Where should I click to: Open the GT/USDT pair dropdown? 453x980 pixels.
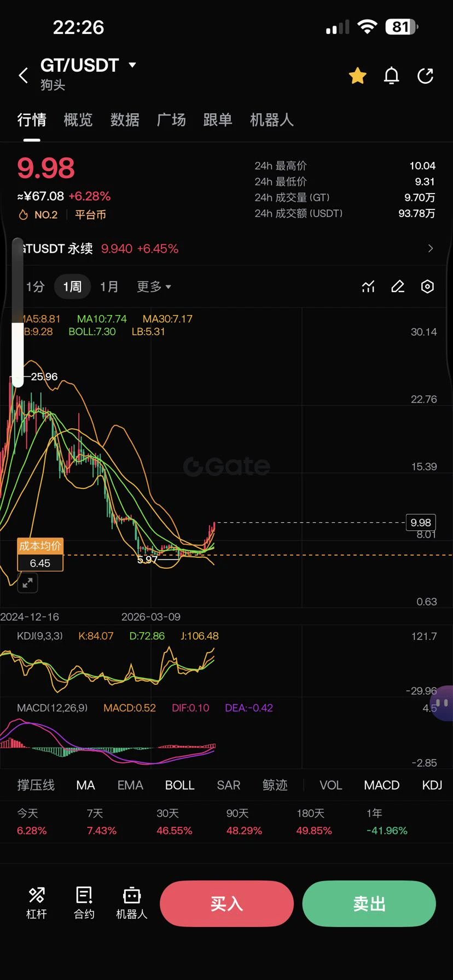(132, 65)
